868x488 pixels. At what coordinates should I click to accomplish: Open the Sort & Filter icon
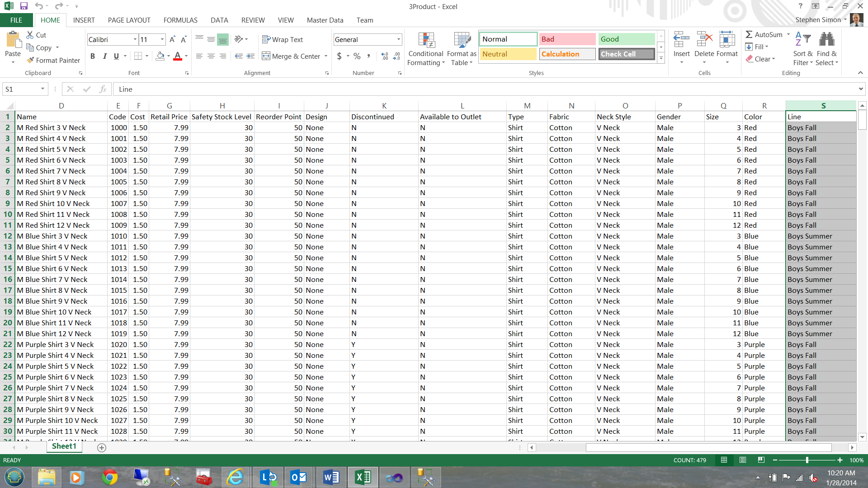click(x=802, y=49)
